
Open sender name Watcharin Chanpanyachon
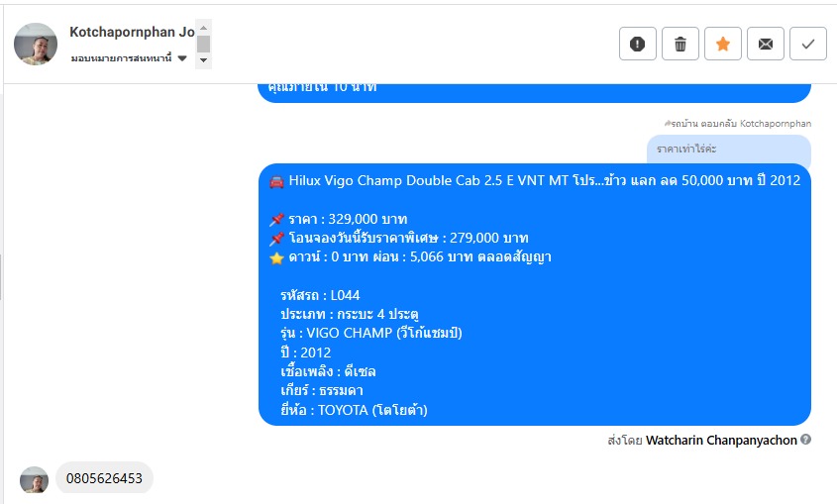point(721,440)
